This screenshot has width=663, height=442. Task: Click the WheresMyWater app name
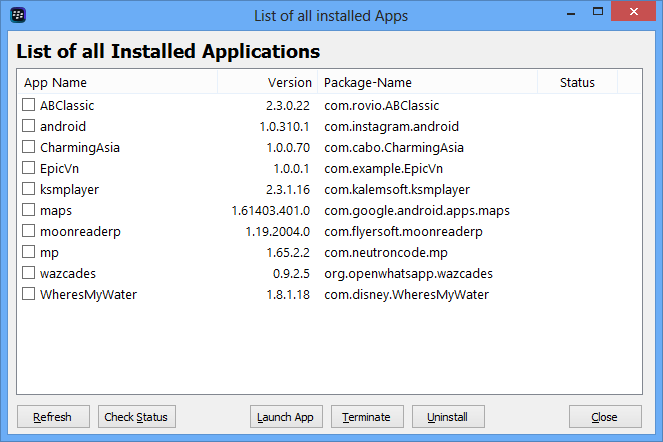88,294
